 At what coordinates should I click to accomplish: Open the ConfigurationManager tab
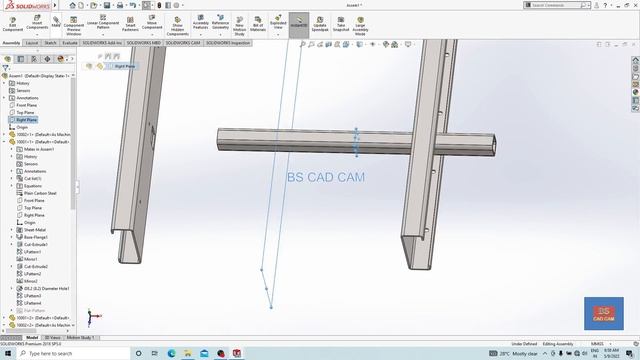click(34, 59)
